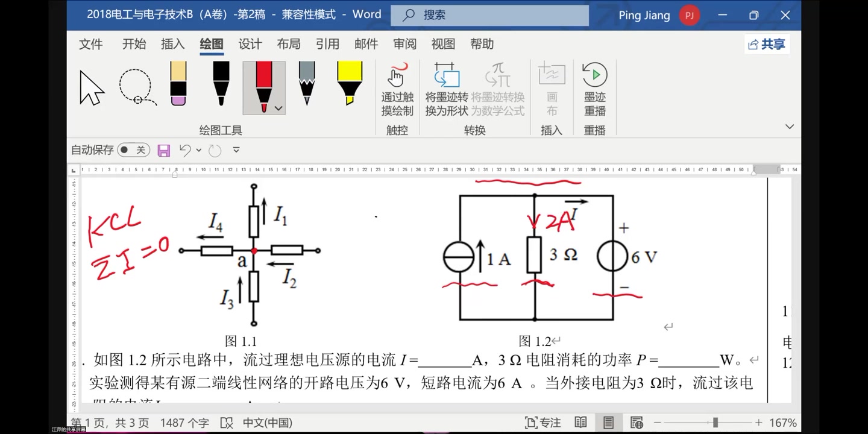This screenshot has height=434, width=868.
Task: Click the 图 1.1 caption text
Action: coord(241,341)
